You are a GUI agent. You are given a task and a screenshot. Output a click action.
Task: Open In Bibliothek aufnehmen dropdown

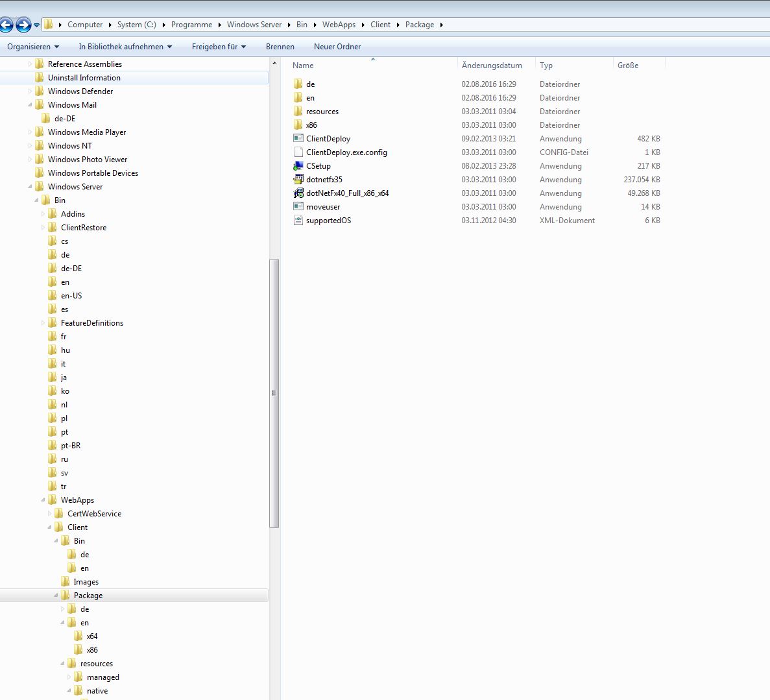click(x=125, y=47)
